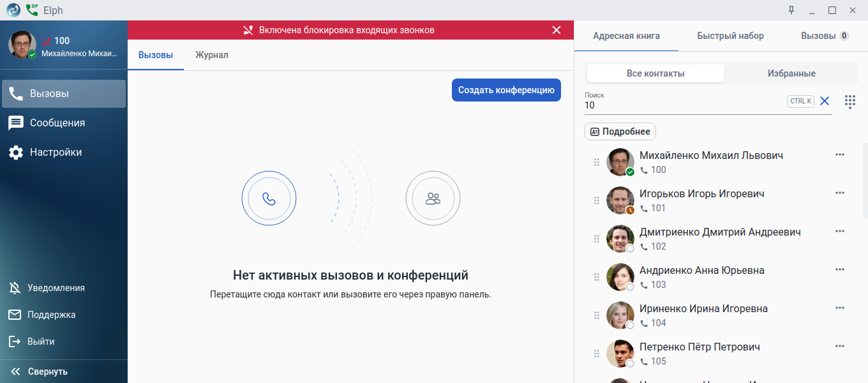The image size is (868, 383).
Task: Click the Поиск search field
Action: pos(683,105)
